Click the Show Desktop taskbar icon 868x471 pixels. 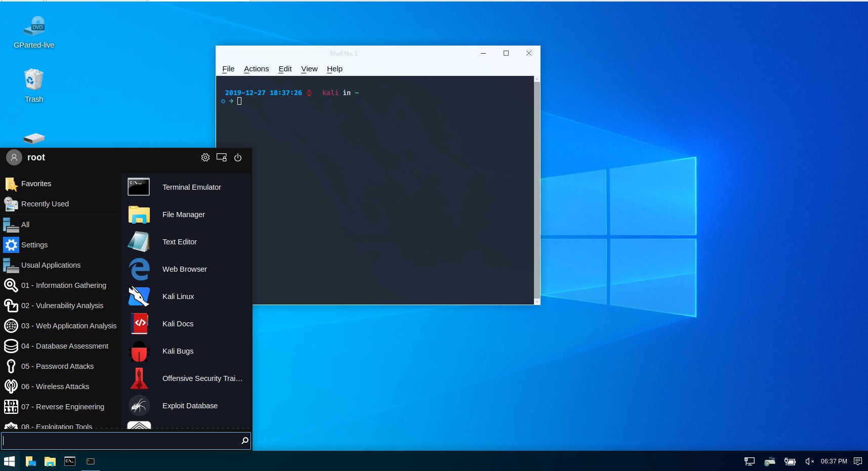pyautogui.click(x=30, y=461)
